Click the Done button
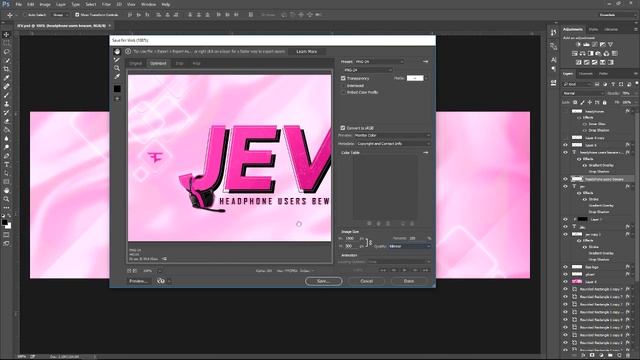Image resolution: width=640 pixels, height=360 pixels. click(x=409, y=281)
